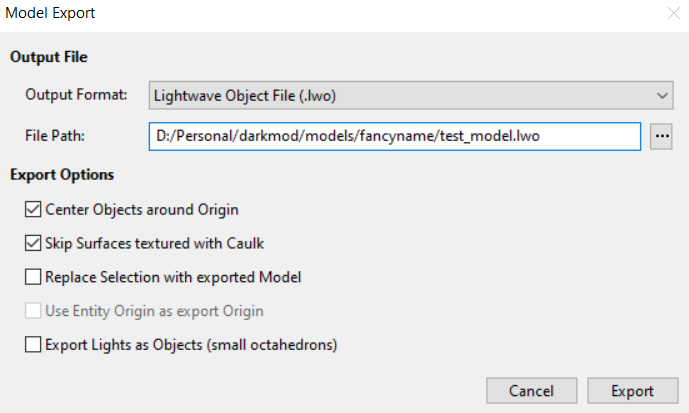Disable Skip Surfaces textured with Caulk
Viewport: 689px width, 413px height.
[34, 243]
